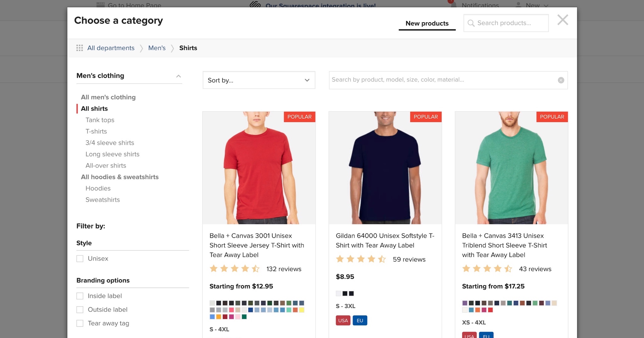Viewport: 644px width, 338px height.
Task: Close the Choose a category dialog
Action: pyautogui.click(x=563, y=20)
